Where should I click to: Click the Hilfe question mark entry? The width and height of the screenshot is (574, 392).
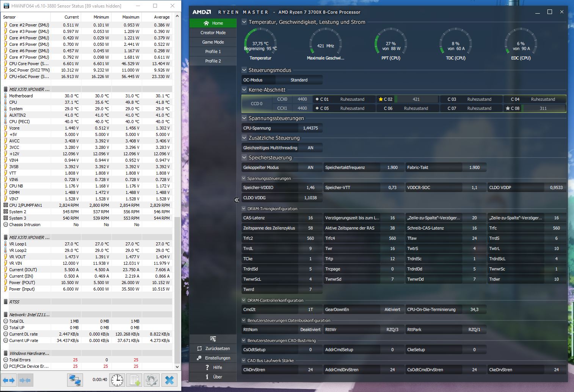coord(213,367)
